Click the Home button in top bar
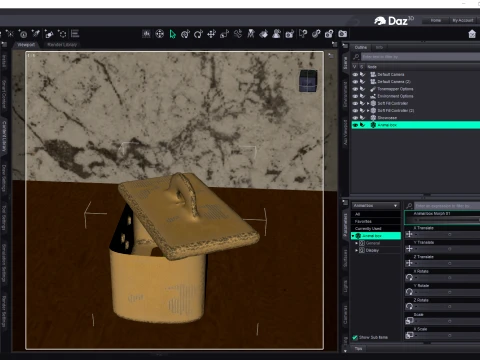Screen dimensions: 480x360 (x=435, y=21)
